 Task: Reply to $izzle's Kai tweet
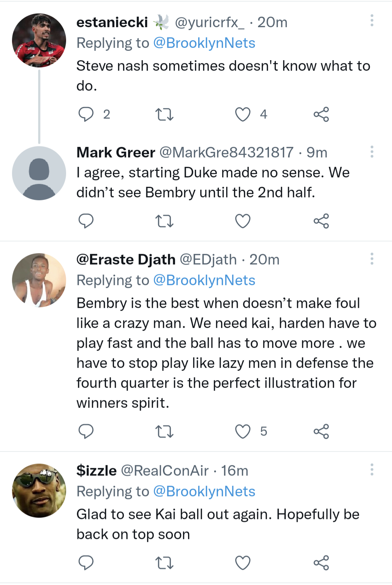click(86, 563)
